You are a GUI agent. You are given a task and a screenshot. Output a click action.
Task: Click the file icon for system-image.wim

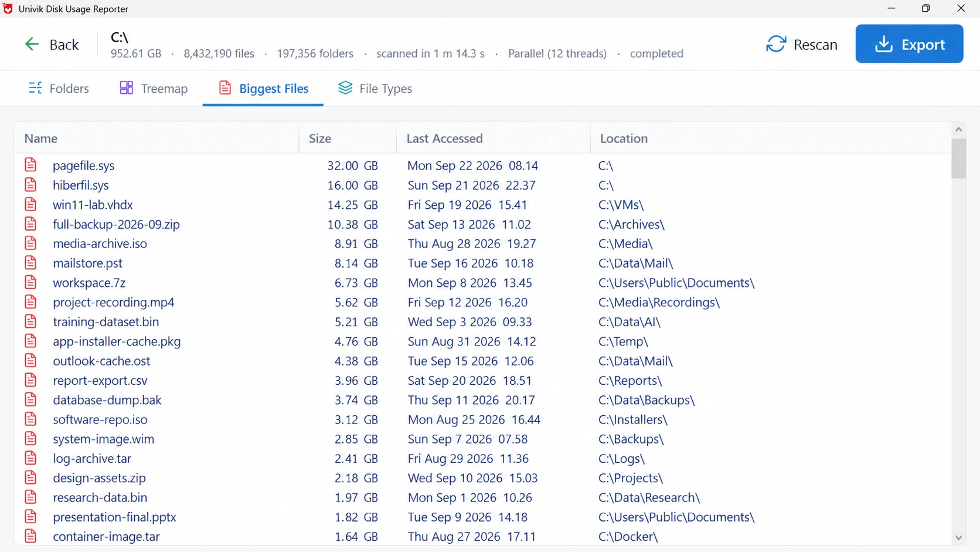point(30,438)
